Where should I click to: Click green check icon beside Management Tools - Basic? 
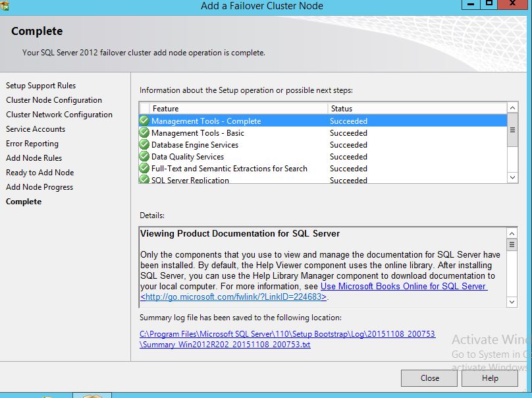point(144,133)
